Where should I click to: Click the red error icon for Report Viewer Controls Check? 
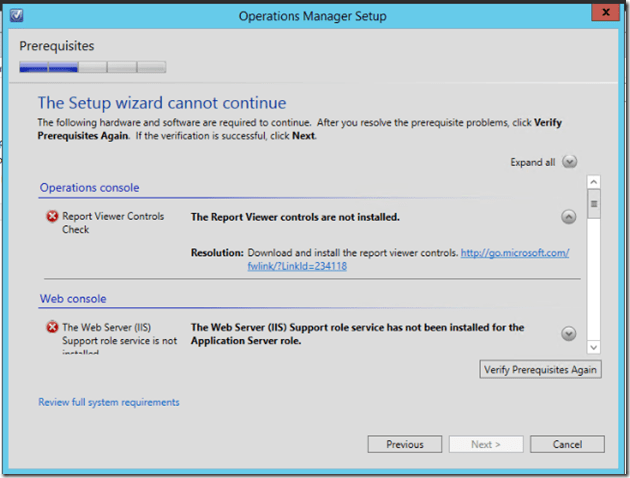52,216
